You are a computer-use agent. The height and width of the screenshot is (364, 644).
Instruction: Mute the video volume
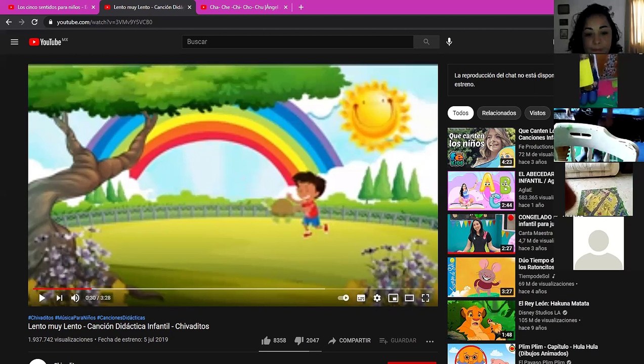tap(75, 298)
